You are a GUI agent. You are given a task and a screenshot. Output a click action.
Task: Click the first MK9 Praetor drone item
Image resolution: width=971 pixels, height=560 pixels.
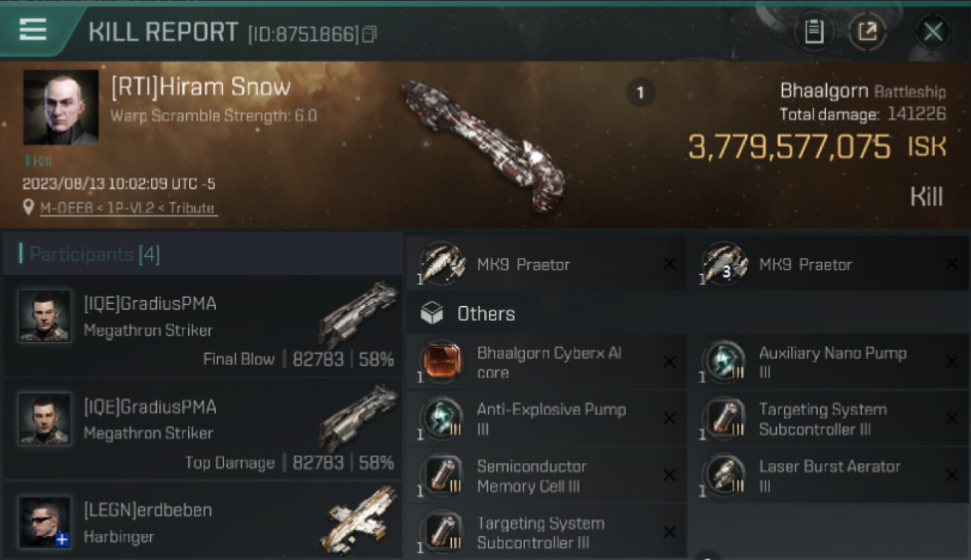(x=546, y=264)
